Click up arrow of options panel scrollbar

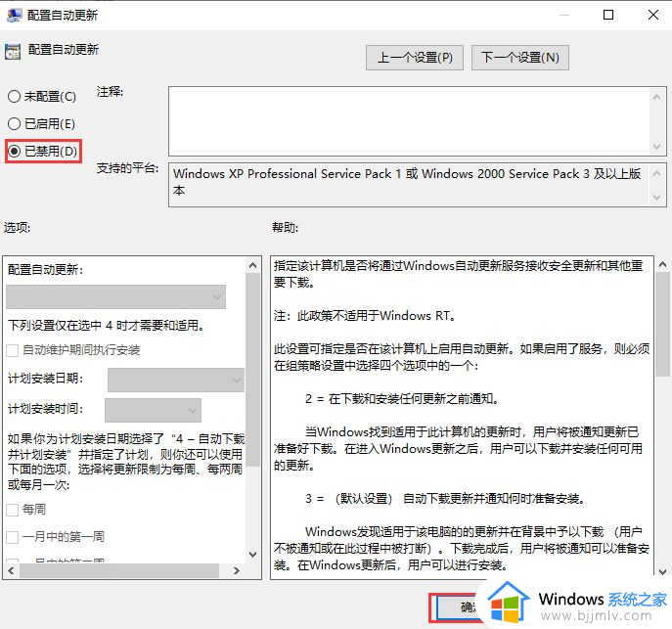click(253, 266)
